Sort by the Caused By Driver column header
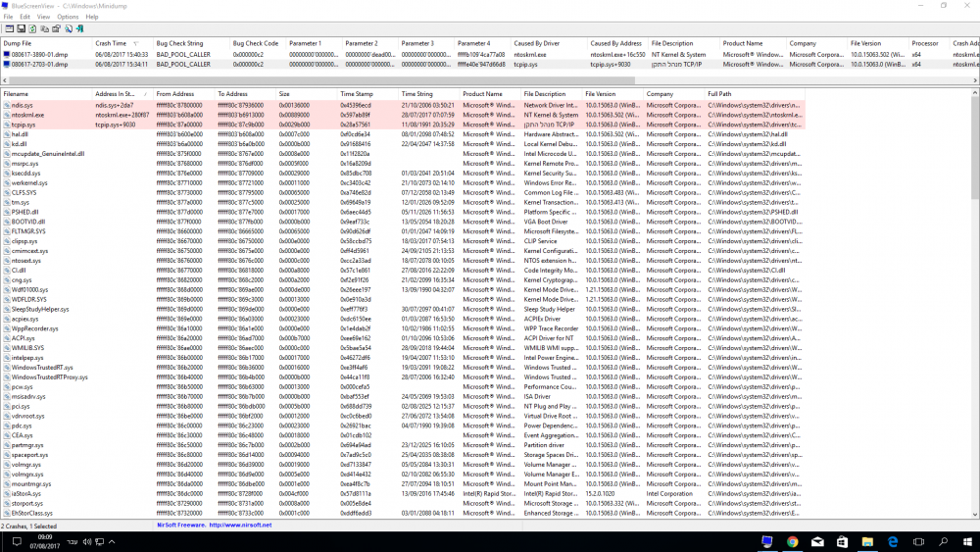This screenshot has height=552, width=980. [x=549, y=44]
